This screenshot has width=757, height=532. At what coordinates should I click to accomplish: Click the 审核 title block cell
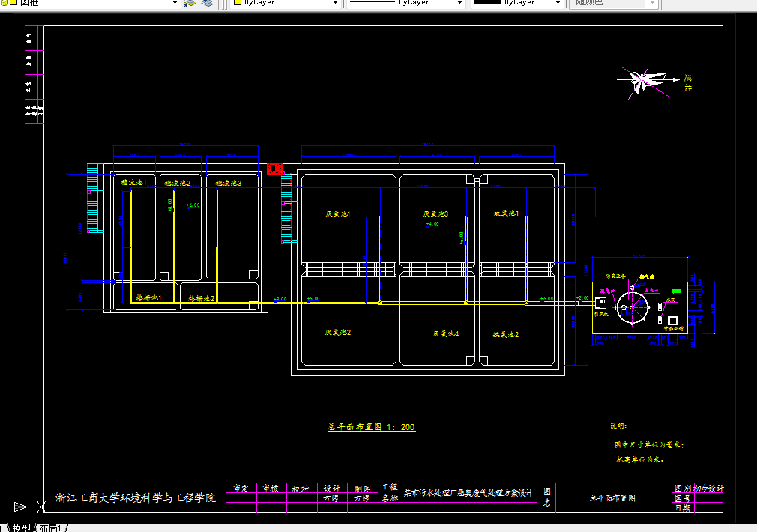point(271,488)
